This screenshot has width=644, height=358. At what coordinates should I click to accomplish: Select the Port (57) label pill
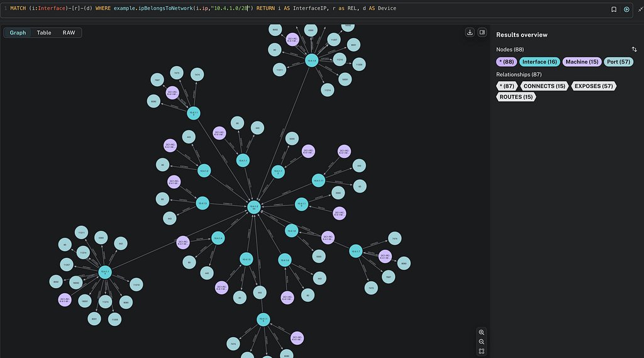point(619,62)
